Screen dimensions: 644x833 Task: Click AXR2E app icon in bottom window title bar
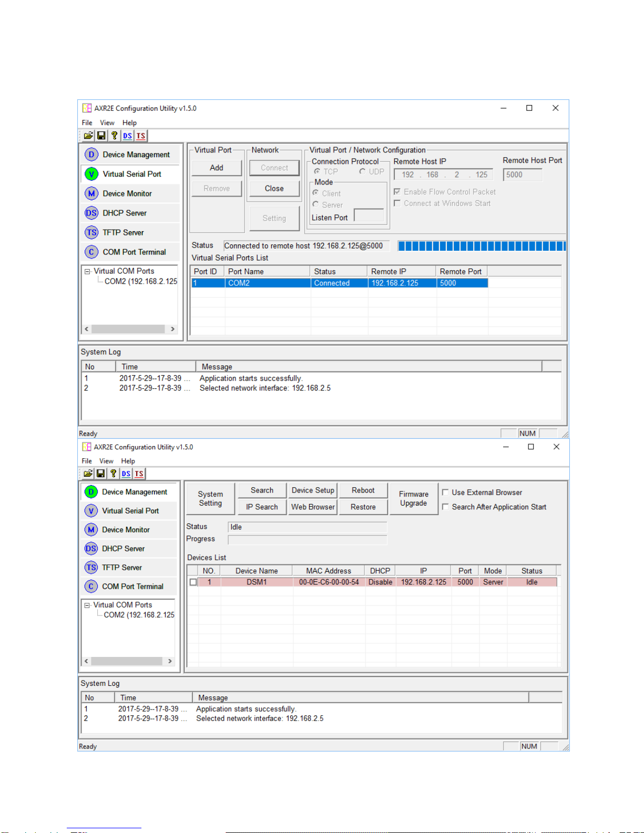(87, 447)
